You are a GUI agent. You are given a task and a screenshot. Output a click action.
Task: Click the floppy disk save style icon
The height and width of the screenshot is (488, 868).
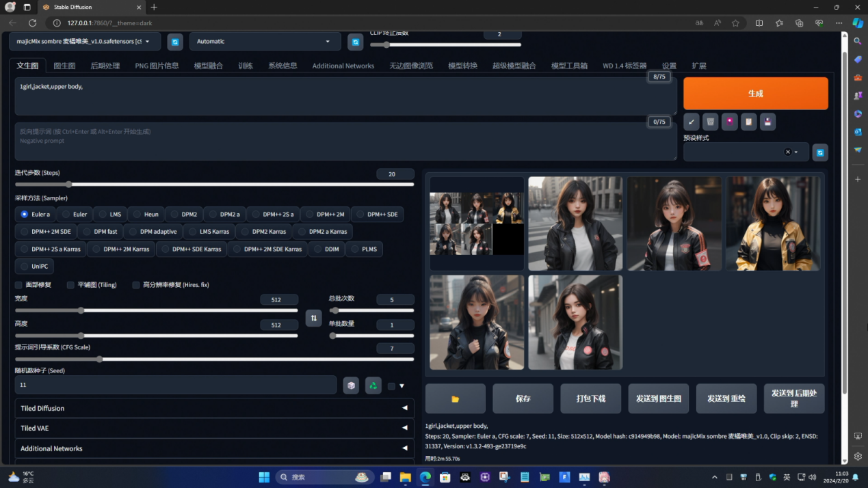click(767, 122)
